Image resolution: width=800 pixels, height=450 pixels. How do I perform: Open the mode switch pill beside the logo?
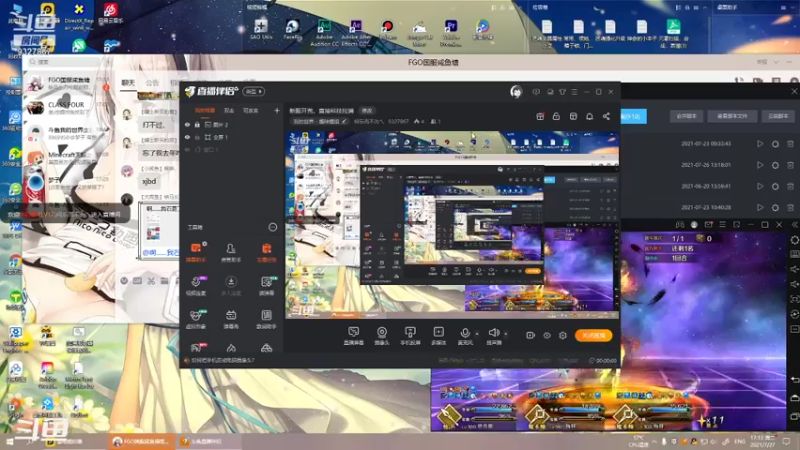tap(254, 91)
